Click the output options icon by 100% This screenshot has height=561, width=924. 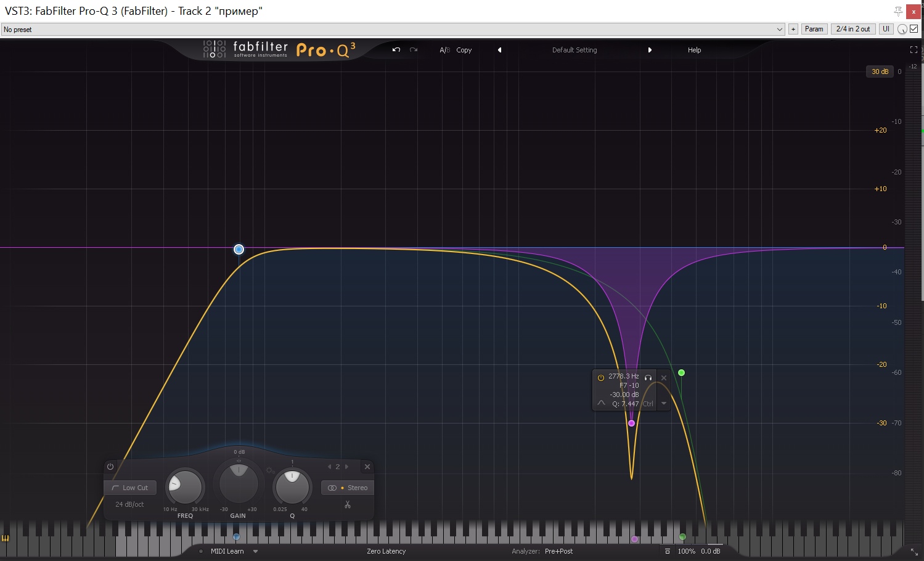point(667,551)
